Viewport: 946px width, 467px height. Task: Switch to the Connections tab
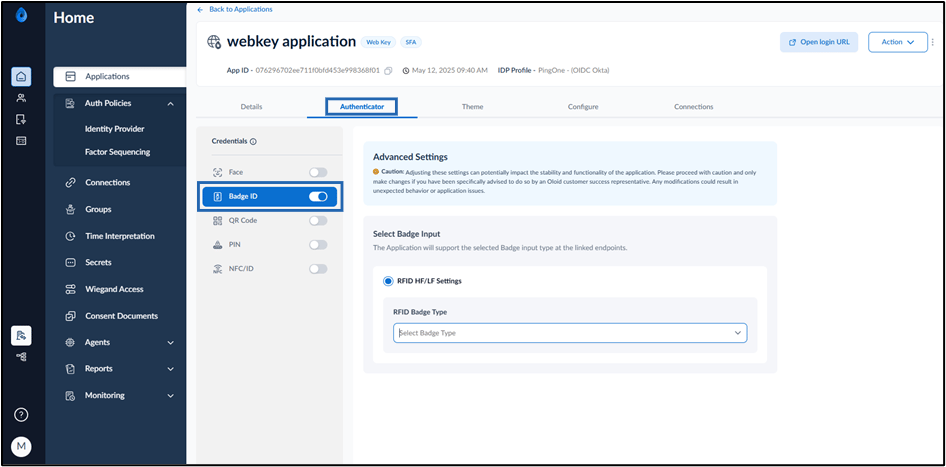(693, 107)
